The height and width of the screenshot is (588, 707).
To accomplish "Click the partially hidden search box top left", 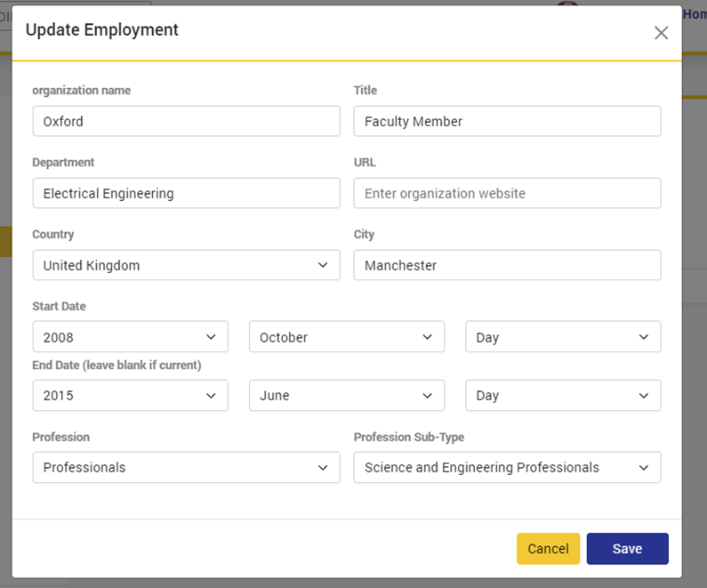I will [x=7, y=15].
